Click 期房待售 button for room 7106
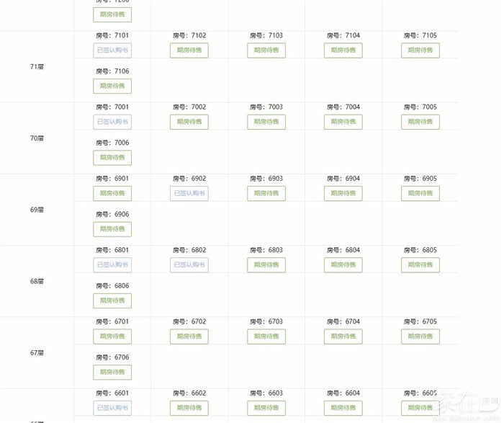 (112, 86)
